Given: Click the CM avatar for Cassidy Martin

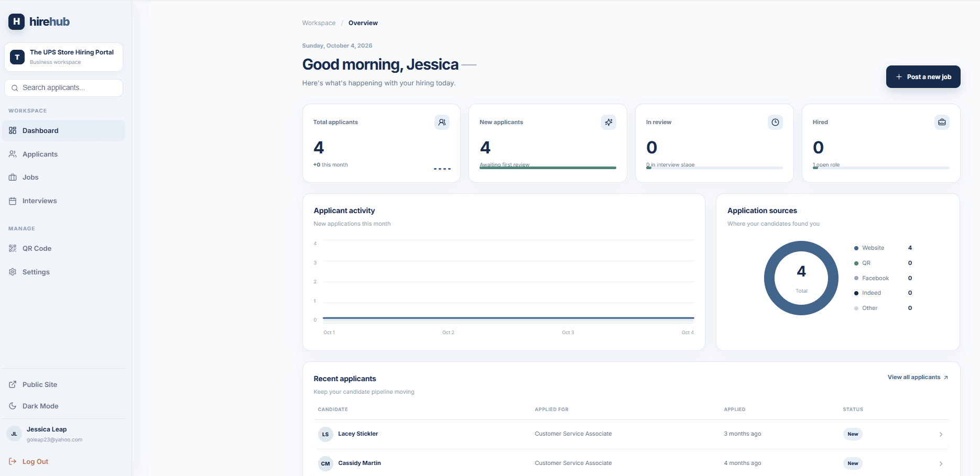Looking at the screenshot, I should (325, 463).
